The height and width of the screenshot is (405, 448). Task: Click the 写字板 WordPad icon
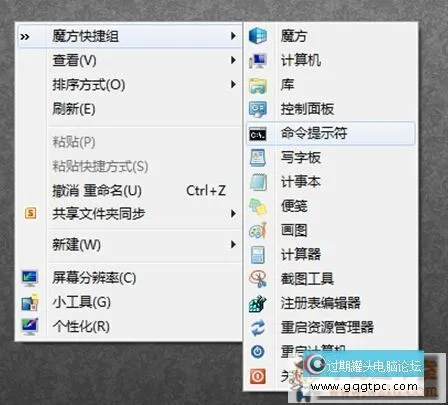(258, 158)
